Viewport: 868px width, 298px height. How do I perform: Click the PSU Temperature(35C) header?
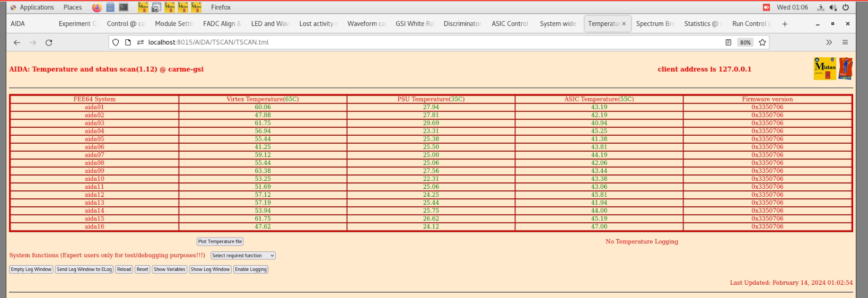[431, 99]
